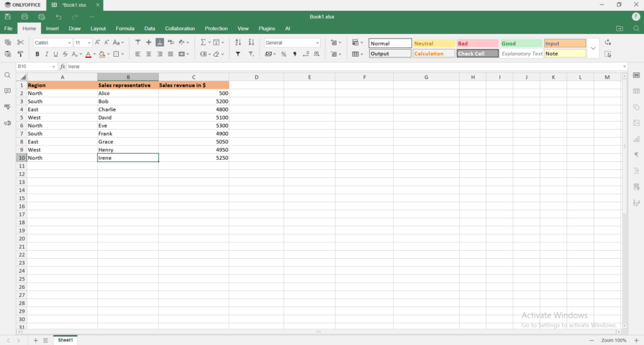The height and width of the screenshot is (345, 644).
Task: Click the Clear Filter icon
Action: (x=252, y=54)
